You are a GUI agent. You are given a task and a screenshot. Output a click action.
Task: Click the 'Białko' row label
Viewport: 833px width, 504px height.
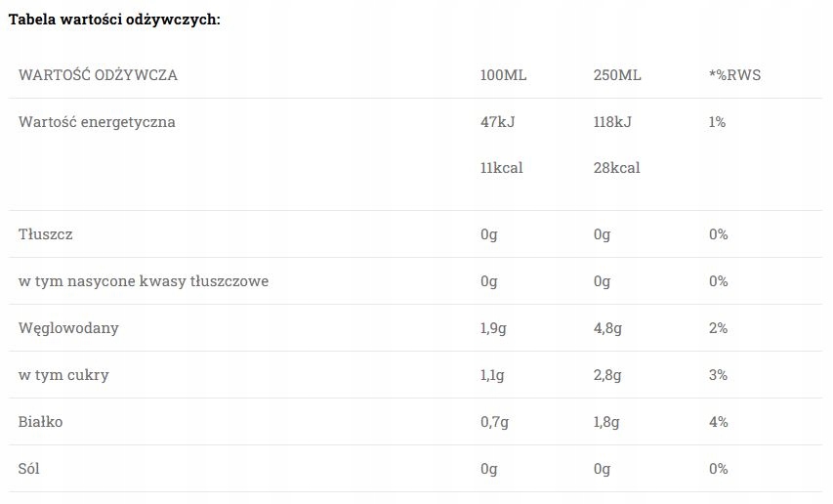41,422
